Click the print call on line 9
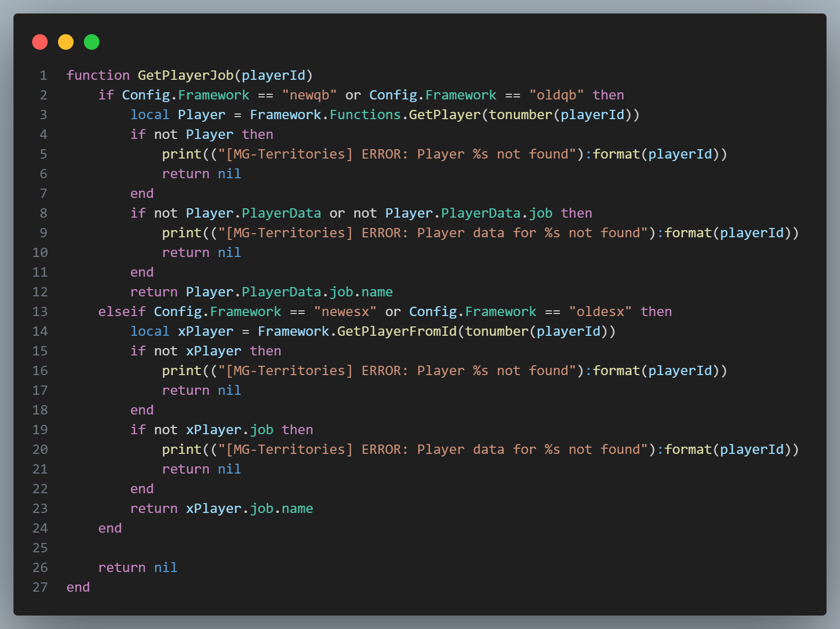Screen dimensions: 840x629 (181, 233)
